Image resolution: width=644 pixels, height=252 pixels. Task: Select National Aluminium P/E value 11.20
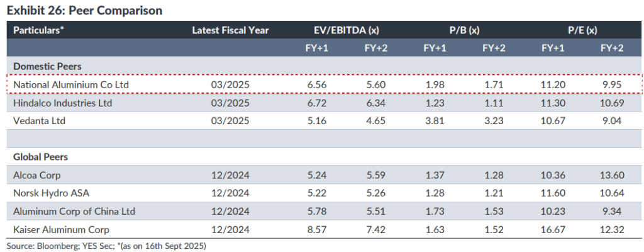tap(552, 85)
